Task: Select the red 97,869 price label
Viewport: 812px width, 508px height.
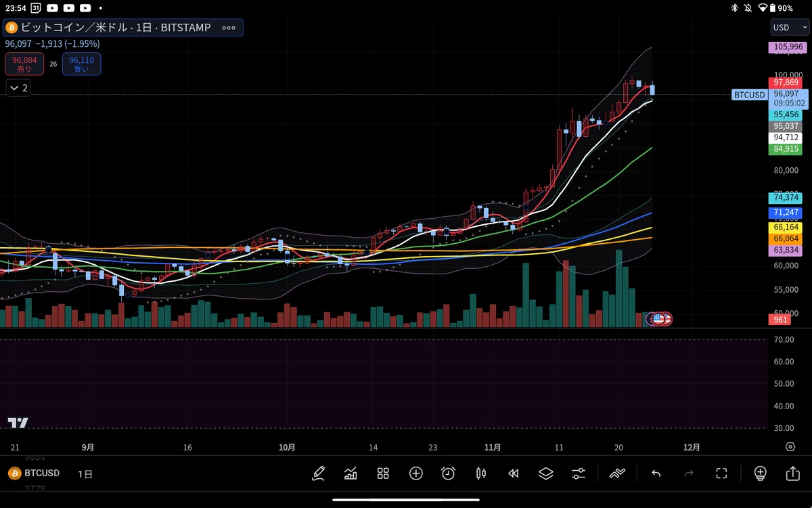Action: (787, 83)
